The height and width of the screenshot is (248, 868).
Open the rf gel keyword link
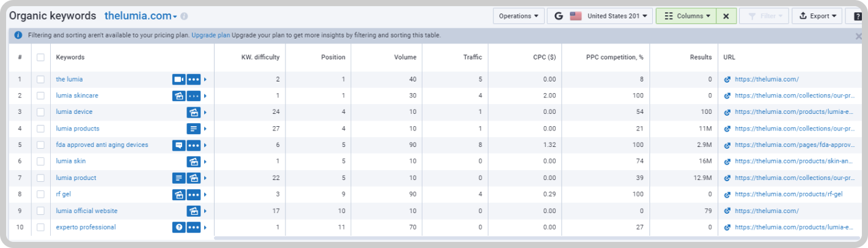click(64, 195)
